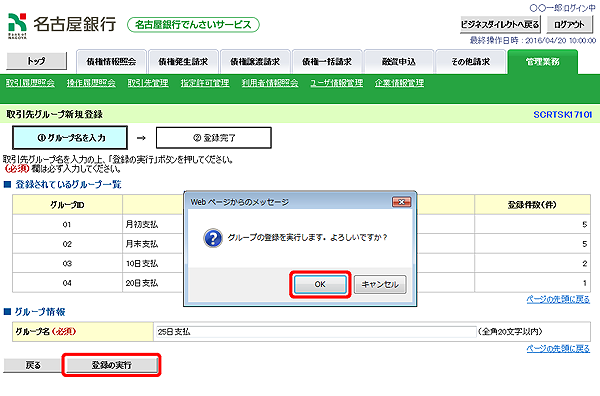Viewport: 600px width, 396px height.
Task: Click ページの先頭に戻る below the group list table
Action: (558, 299)
